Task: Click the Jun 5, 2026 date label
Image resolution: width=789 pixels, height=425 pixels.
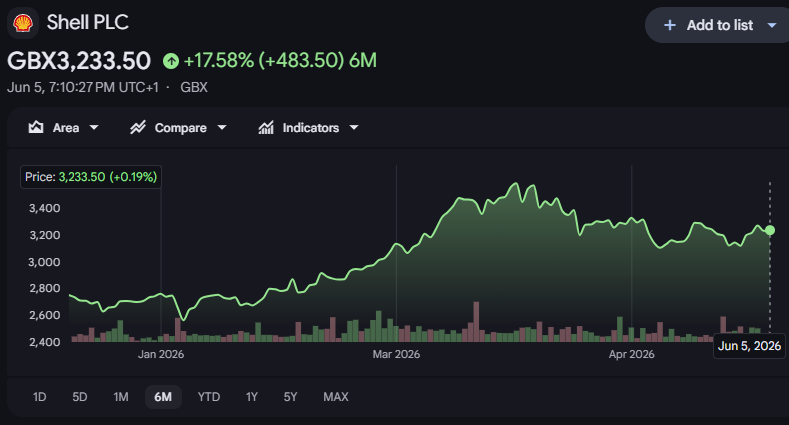Action: click(749, 346)
